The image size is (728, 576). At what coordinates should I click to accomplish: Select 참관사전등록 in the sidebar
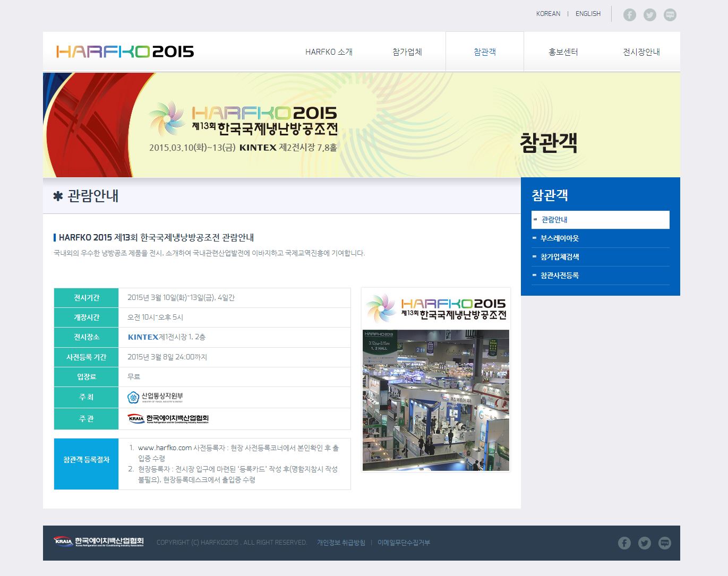tap(601, 276)
